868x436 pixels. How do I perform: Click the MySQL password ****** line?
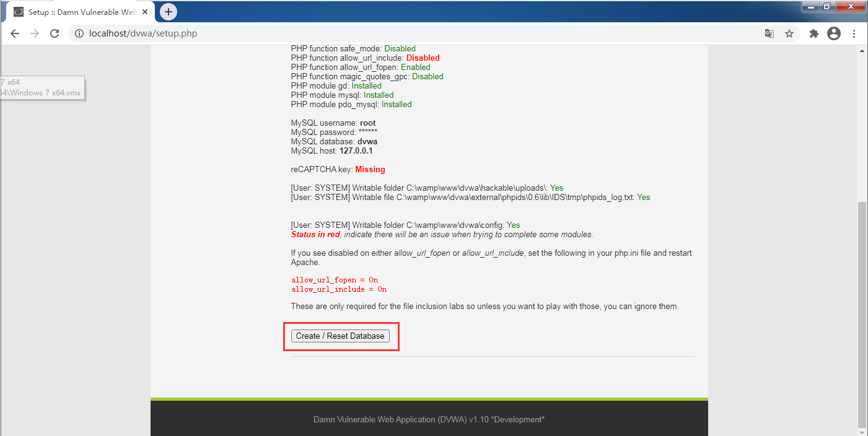335,132
